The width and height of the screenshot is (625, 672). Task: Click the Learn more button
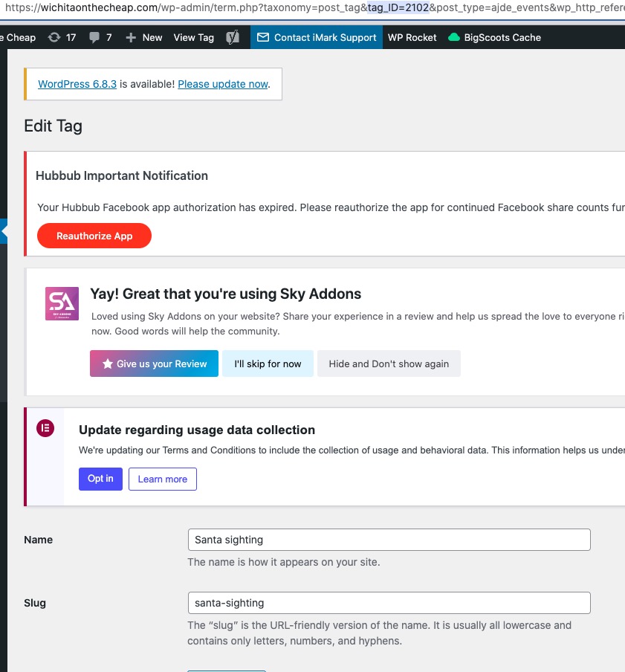(162, 479)
